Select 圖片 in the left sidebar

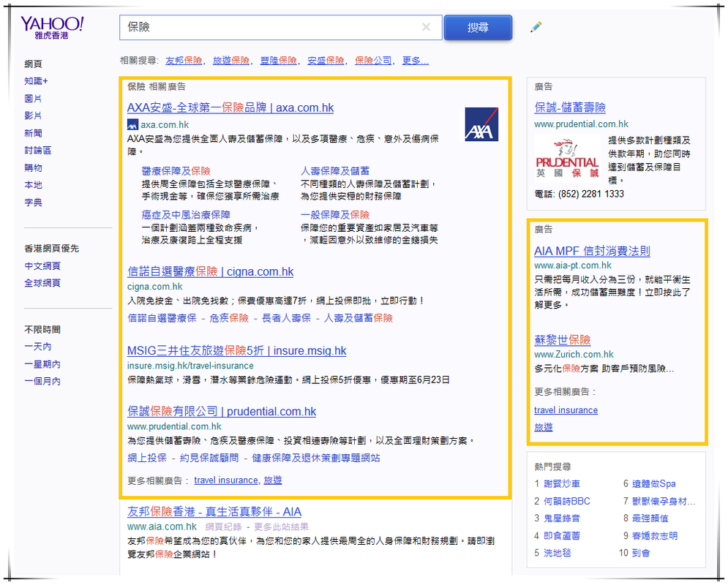click(x=33, y=99)
